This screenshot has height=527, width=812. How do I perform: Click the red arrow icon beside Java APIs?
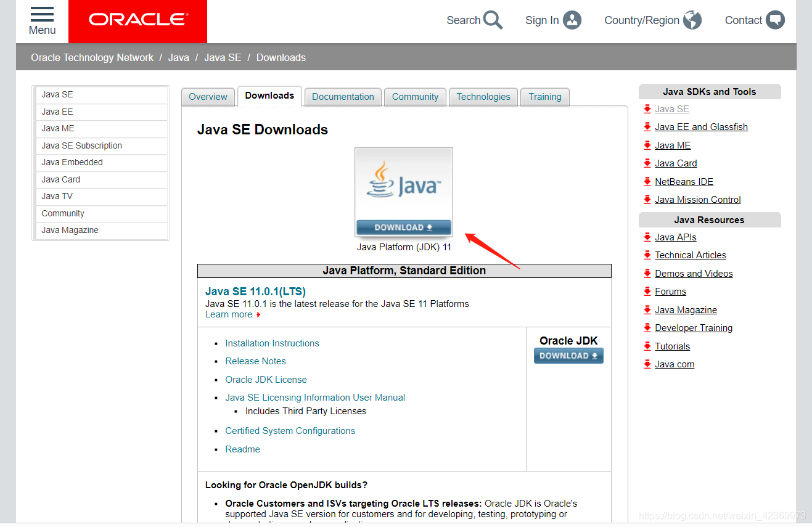[x=647, y=237]
